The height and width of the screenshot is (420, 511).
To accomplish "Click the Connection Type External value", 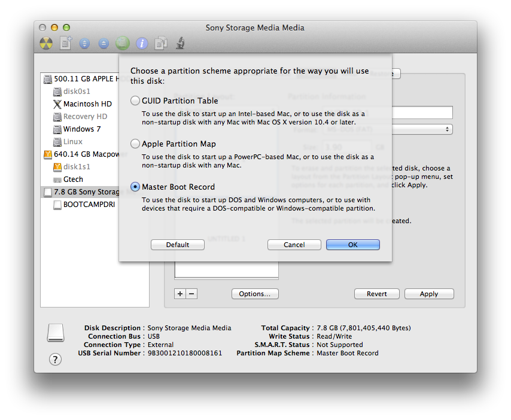I will (x=160, y=345).
